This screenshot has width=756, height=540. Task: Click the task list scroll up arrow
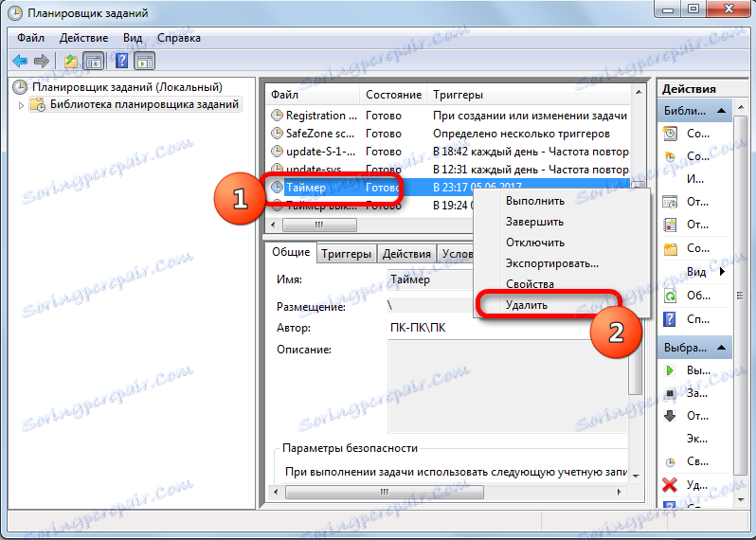[638, 92]
